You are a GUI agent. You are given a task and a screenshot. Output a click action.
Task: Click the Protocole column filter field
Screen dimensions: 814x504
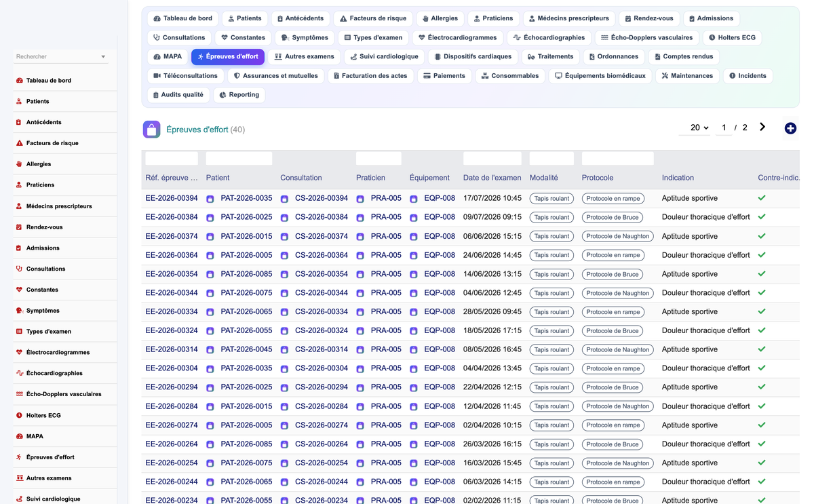coord(618,159)
